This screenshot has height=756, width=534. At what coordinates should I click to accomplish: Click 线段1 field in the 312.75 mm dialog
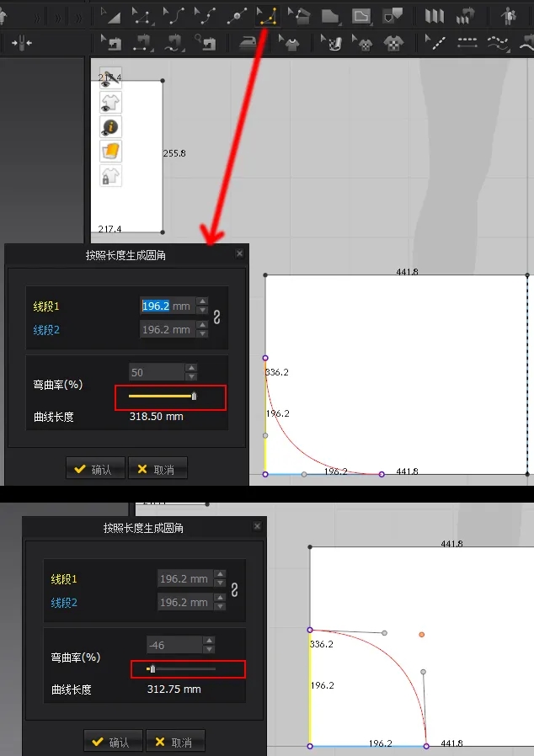pos(185,578)
